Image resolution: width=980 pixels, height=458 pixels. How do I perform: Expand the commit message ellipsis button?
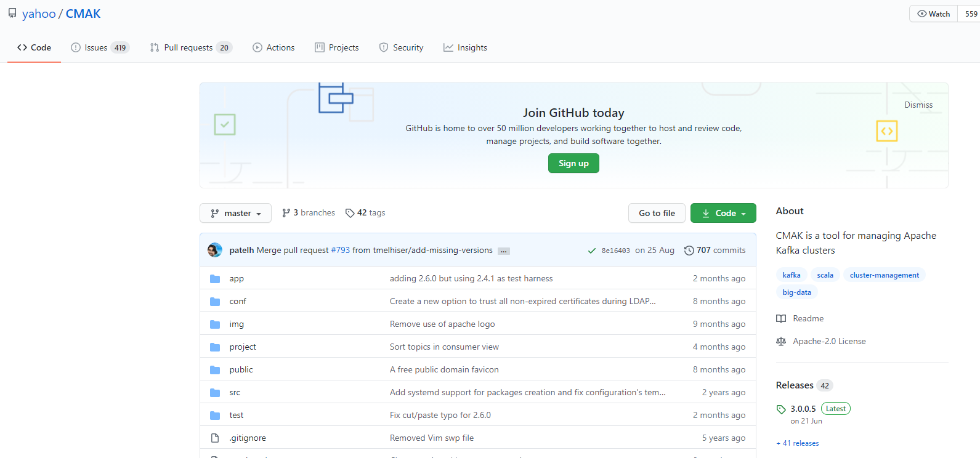pos(504,251)
